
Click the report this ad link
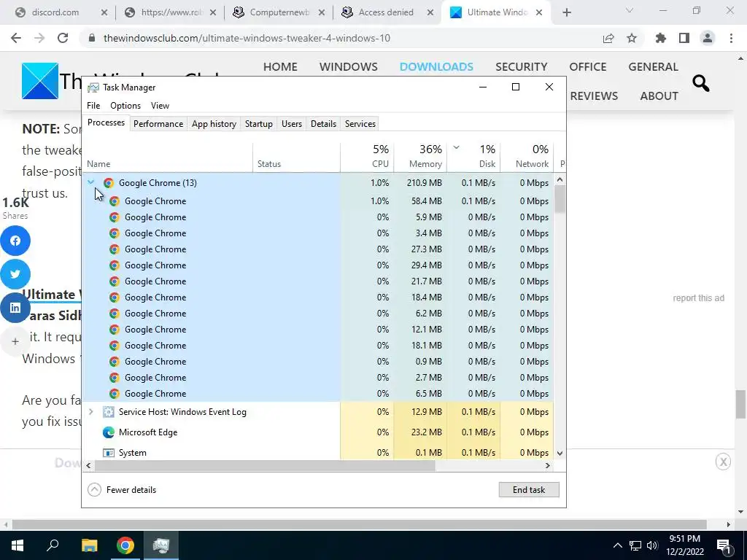point(698,298)
